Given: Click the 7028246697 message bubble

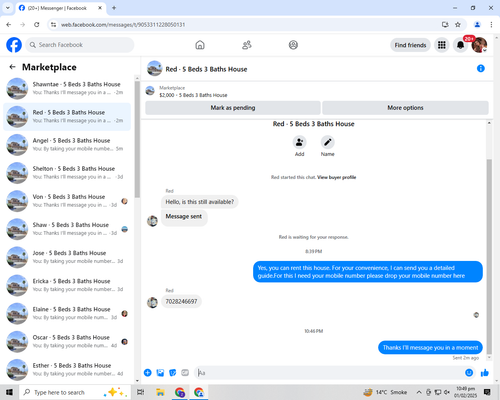Looking at the screenshot, I should (181, 301).
